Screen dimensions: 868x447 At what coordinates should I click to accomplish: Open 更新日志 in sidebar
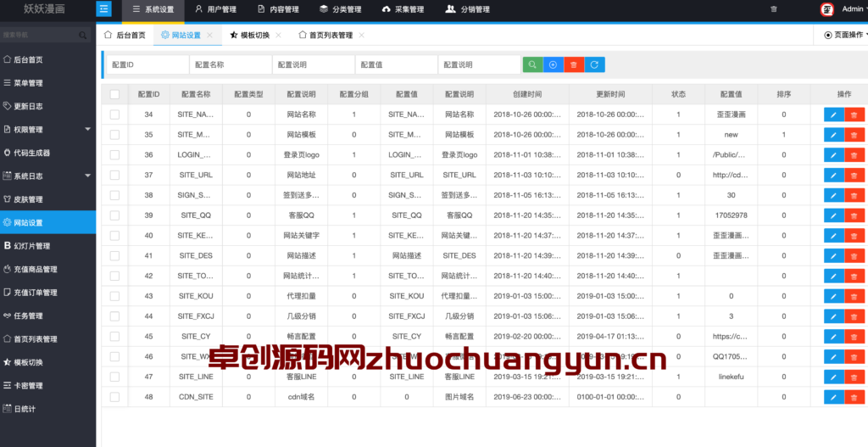pyautogui.click(x=47, y=106)
